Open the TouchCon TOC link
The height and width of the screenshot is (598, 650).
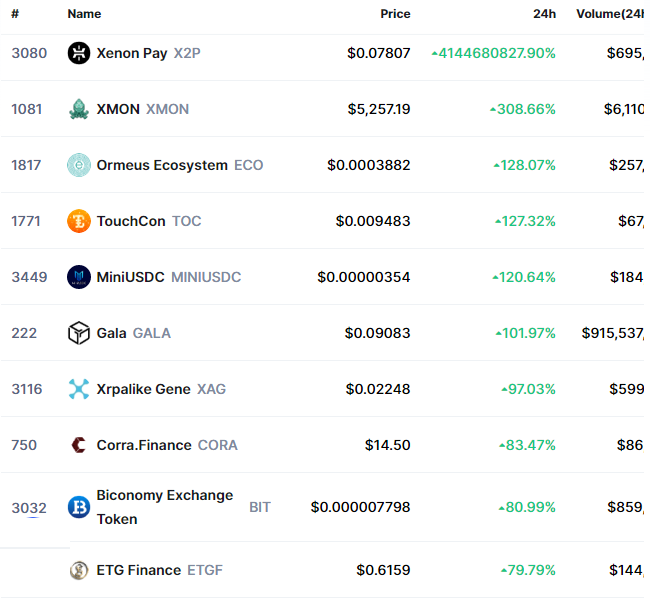click(x=149, y=221)
